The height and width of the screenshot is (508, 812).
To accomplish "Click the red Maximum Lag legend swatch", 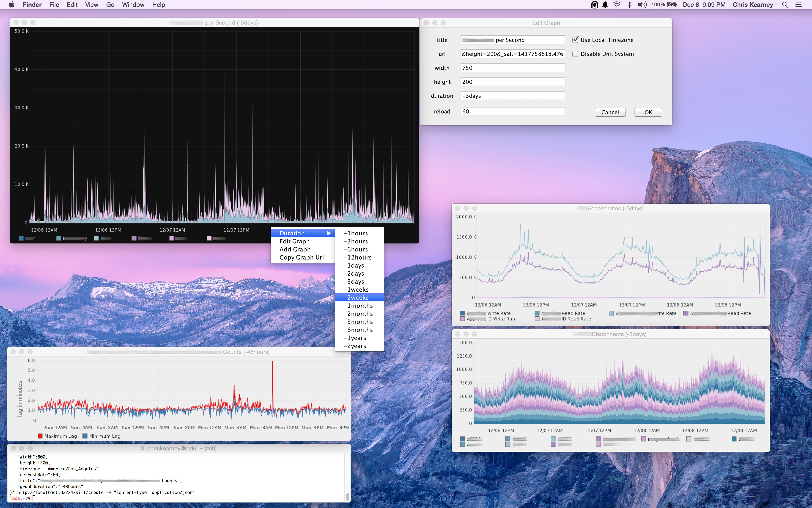I will point(40,436).
